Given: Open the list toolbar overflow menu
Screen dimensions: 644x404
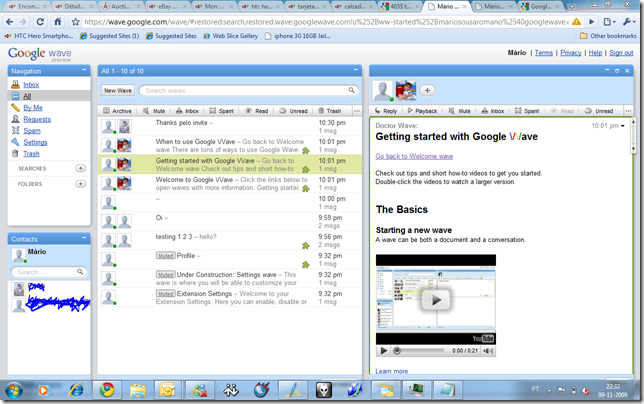Looking at the screenshot, I should 357,111.
